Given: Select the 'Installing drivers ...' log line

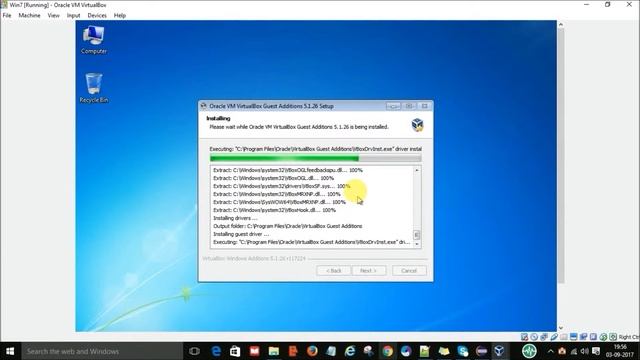Looking at the screenshot, I should pos(235,218).
